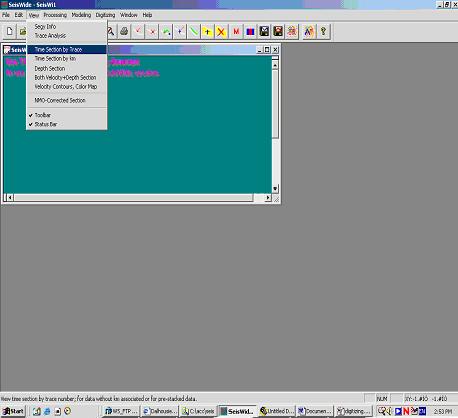Minimize the inner SeisWide child window
458x418 pixels.
coord(260,50)
